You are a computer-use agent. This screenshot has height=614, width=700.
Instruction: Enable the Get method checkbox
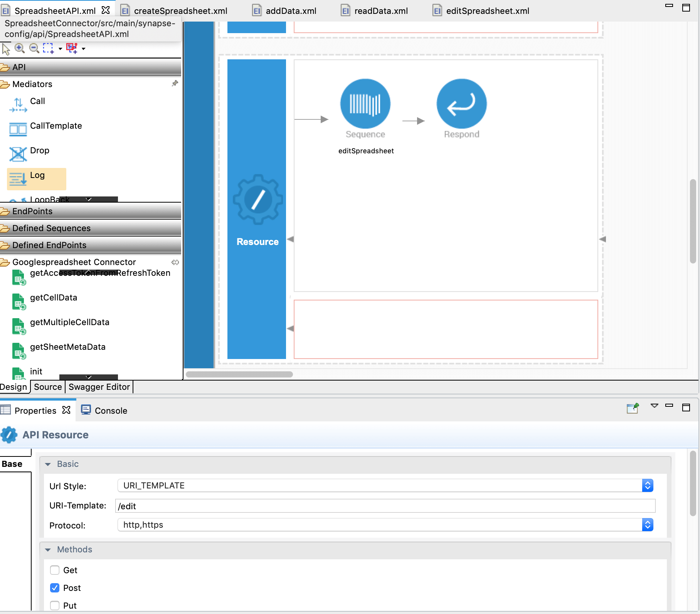click(55, 570)
